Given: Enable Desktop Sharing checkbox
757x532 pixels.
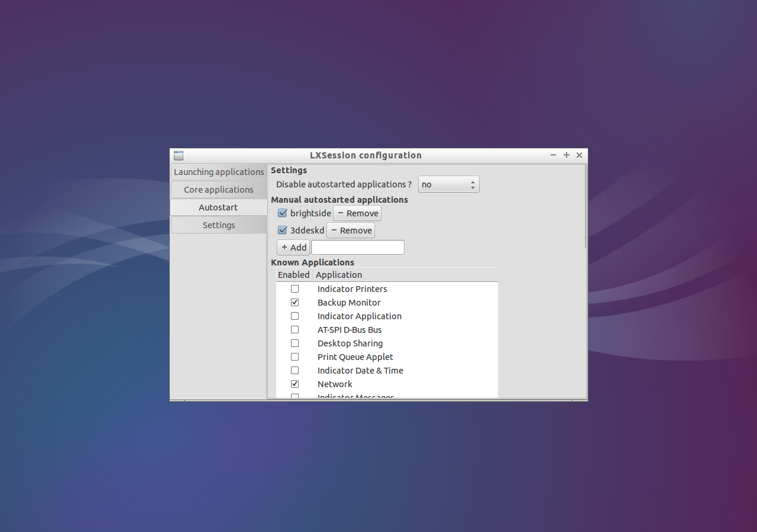Looking at the screenshot, I should pos(295,343).
